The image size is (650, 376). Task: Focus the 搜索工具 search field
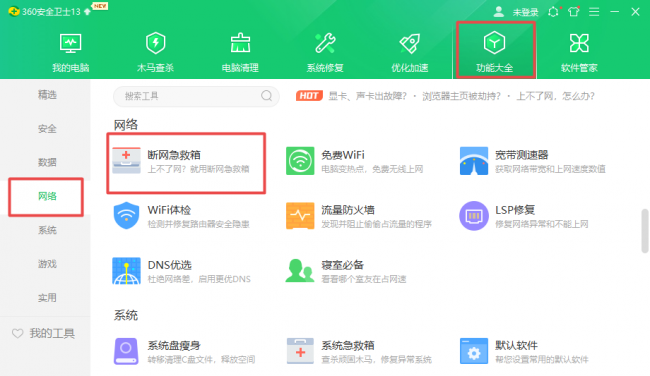196,96
